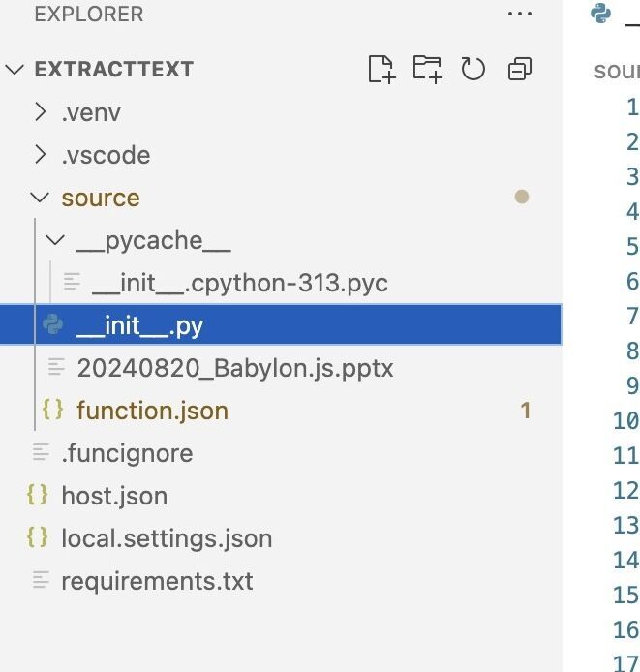
Task: Click the file icon beside __init__.cpython-313.pyc
Action: [72, 282]
